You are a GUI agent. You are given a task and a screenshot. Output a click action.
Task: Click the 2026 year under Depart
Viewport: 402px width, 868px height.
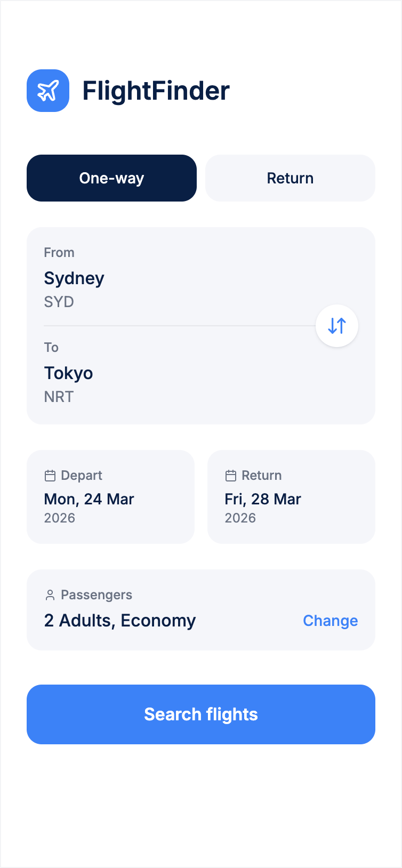[60, 518]
